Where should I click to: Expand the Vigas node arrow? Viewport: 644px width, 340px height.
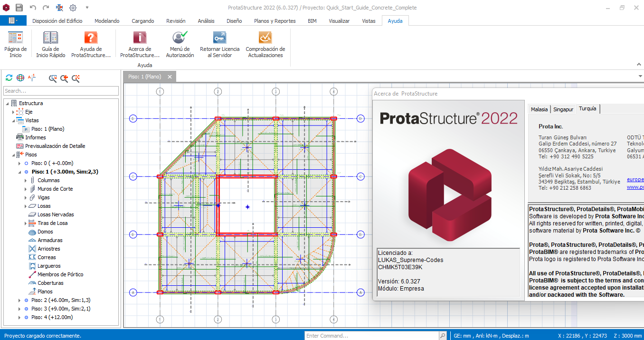[x=26, y=197]
